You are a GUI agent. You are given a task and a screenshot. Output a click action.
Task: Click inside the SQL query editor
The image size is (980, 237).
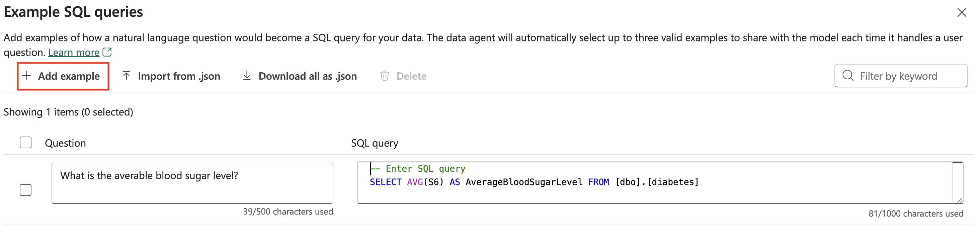coord(647,182)
